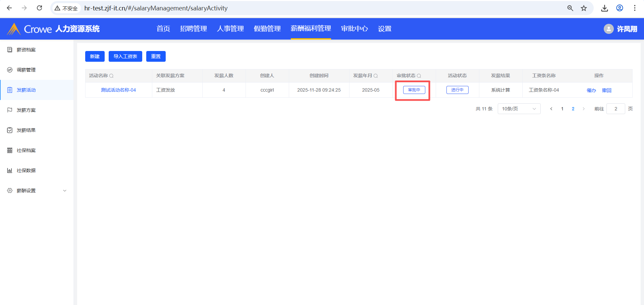This screenshot has height=305, width=644.
Task: Click the 导入工资表 button
Action: (x=125, y=56)
